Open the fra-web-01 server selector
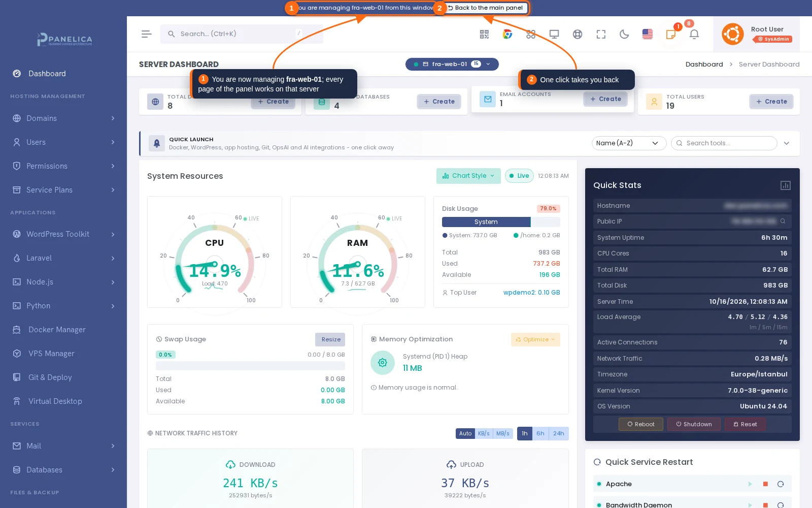The width and height of the screenshot is (812, 508). 452,64
